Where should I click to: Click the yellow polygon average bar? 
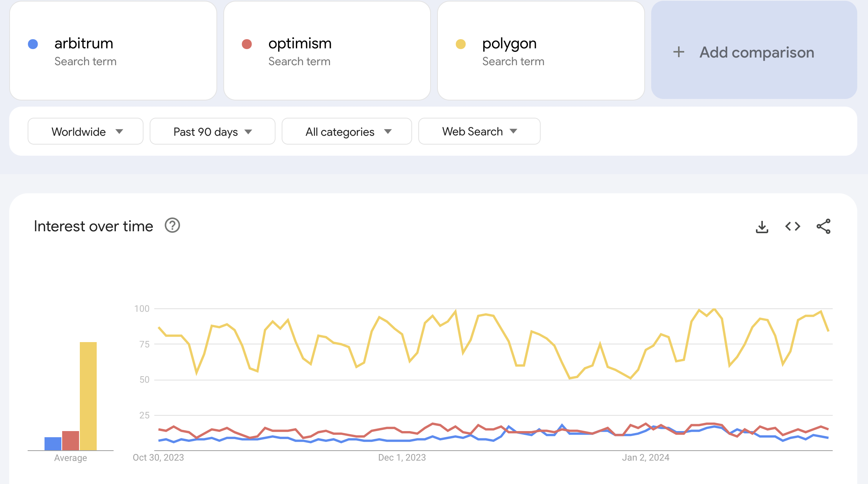pyautogui.click(x=88, y=396)
